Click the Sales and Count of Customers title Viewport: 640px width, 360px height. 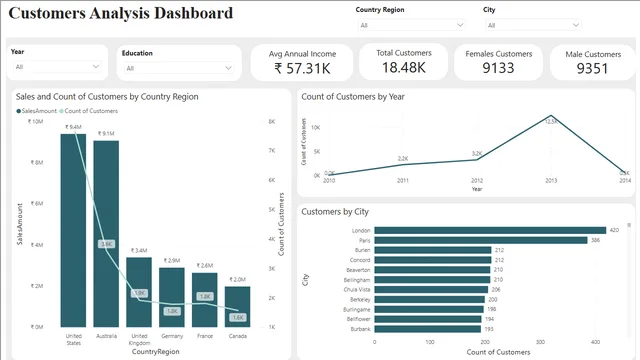[x=107, y=97]
